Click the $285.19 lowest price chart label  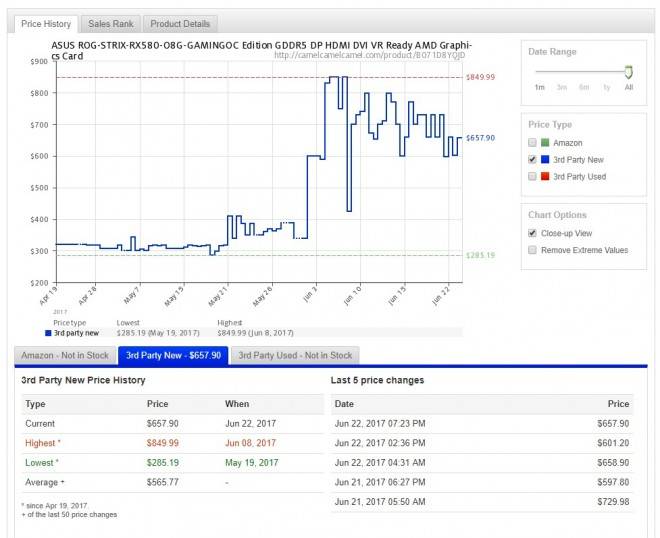[480, 256]
